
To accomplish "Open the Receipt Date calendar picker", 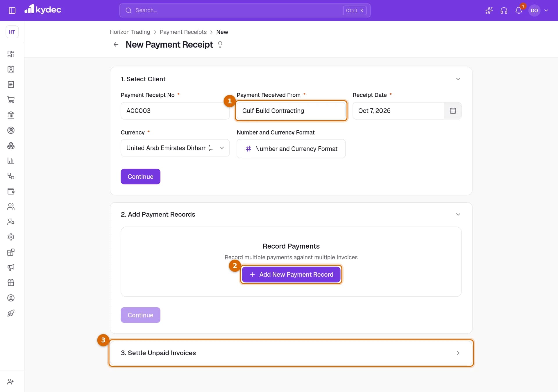I will click(x=453, y=111).
